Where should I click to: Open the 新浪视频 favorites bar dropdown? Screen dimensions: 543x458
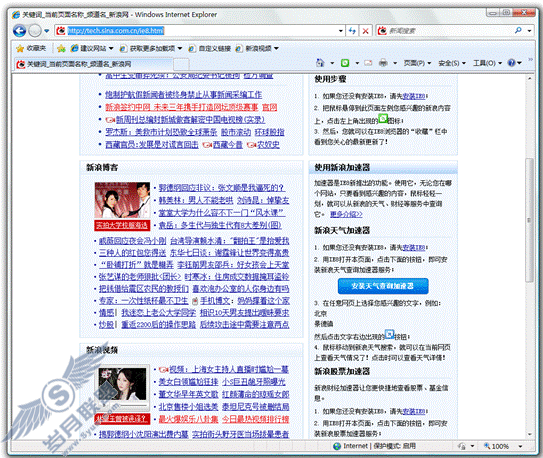[257, 48]
